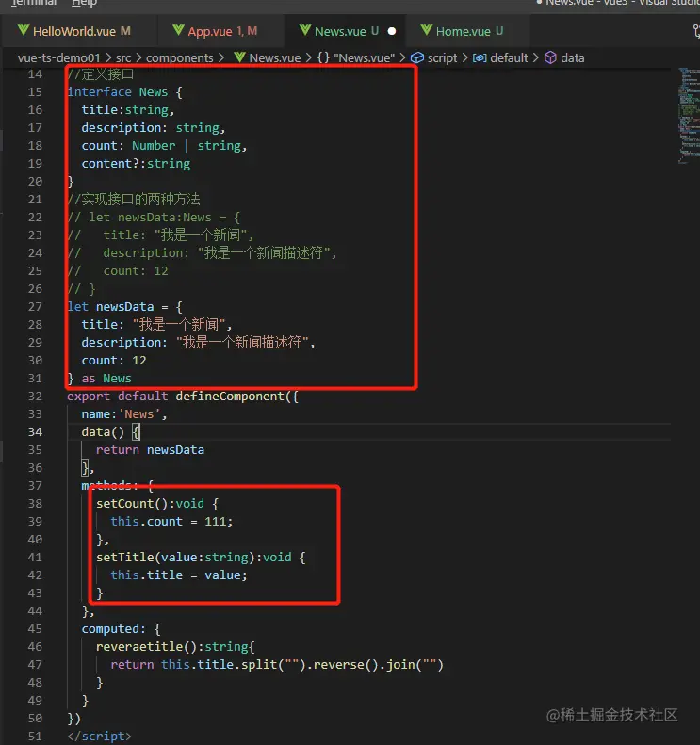Click the Help menu

(84, 3)
